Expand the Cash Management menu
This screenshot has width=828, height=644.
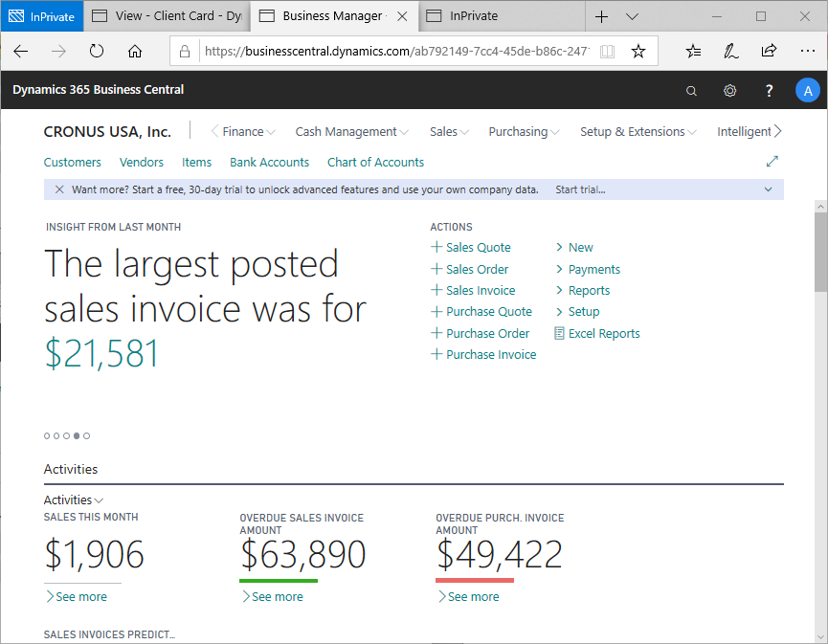(351, 131)
